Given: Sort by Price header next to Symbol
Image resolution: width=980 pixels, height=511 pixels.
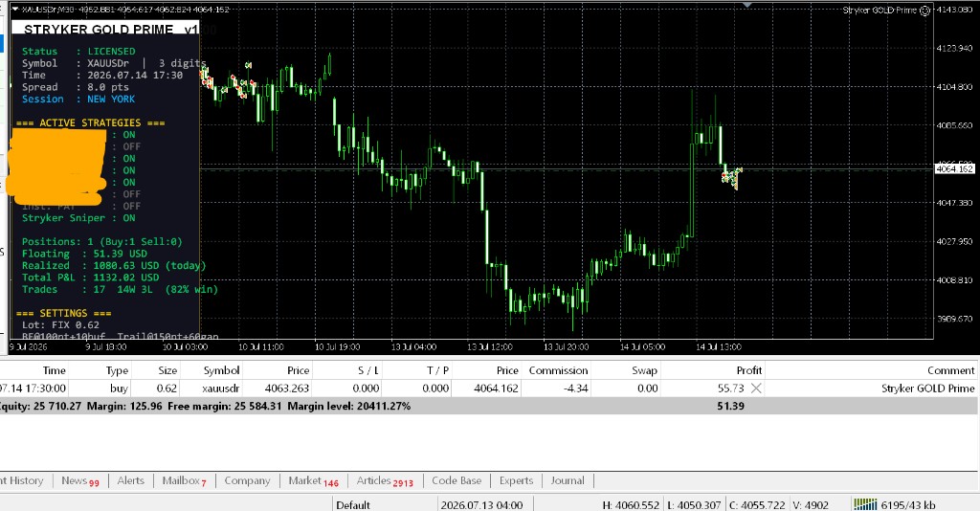Looking at the screenshot, I should (x=299, y=370).
